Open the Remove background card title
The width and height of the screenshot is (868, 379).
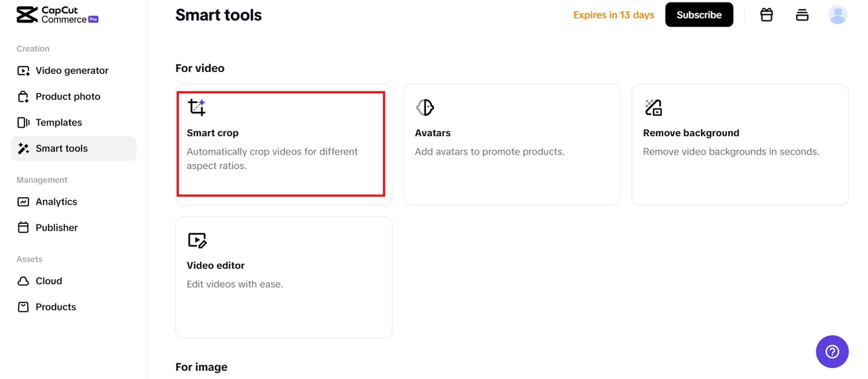pyautogui.click(x=691, y=133)
